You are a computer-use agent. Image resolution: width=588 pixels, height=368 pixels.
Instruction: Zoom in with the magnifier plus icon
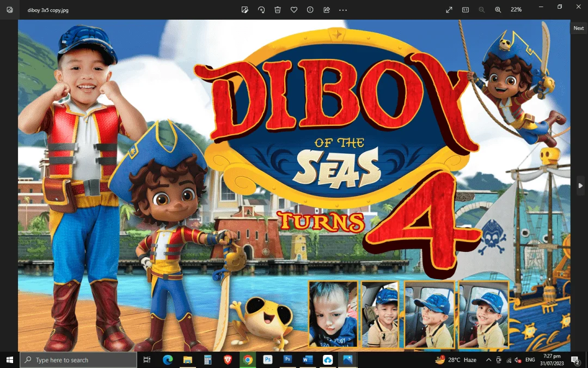pos(498,10)
